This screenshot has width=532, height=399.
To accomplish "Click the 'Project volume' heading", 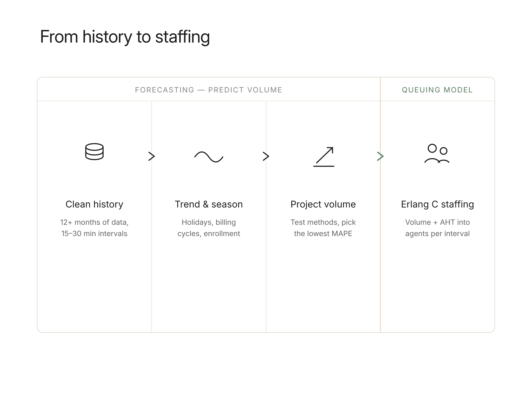I will [x=323, y=204].
